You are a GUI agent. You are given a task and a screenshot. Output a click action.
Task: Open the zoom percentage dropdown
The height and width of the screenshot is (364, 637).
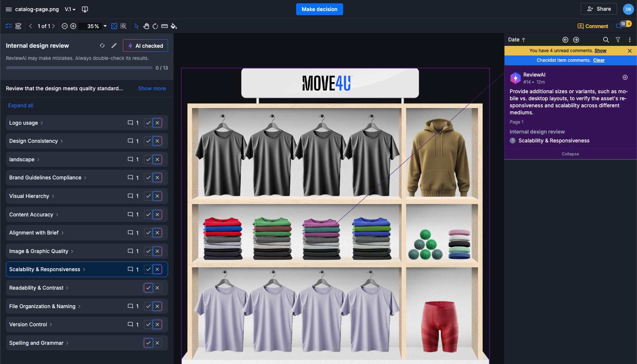tap(105, 26)
